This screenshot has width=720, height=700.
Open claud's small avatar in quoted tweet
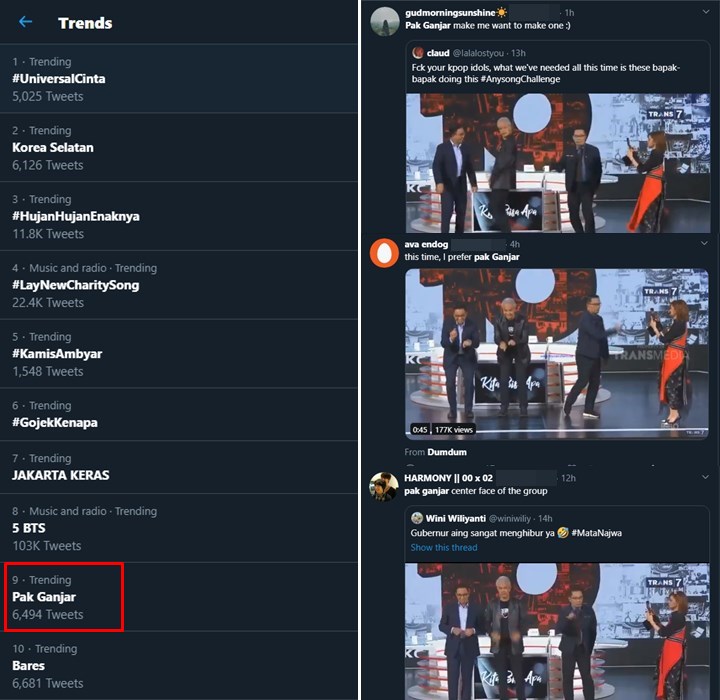(417, 53)
